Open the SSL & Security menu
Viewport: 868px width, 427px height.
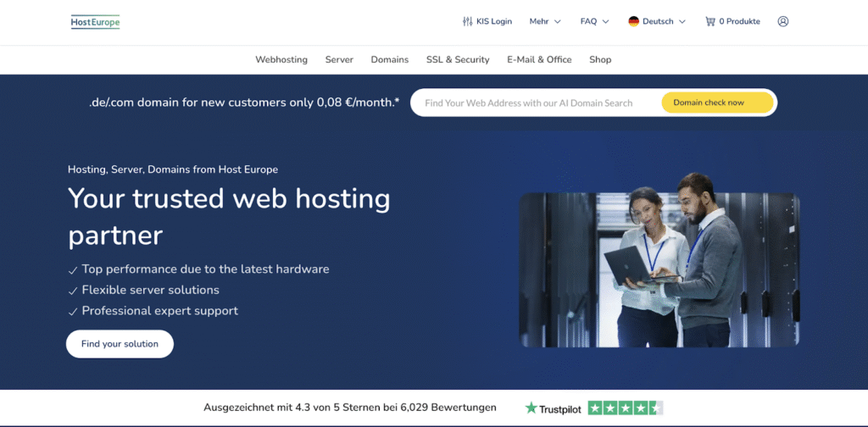click(458, 60)
